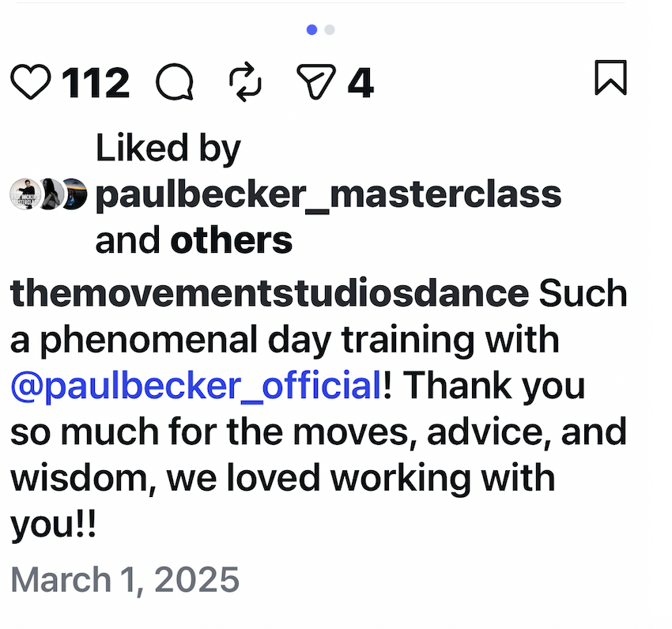View likers by clicking the 112 count
672x629 pixels.
(95, 81)
